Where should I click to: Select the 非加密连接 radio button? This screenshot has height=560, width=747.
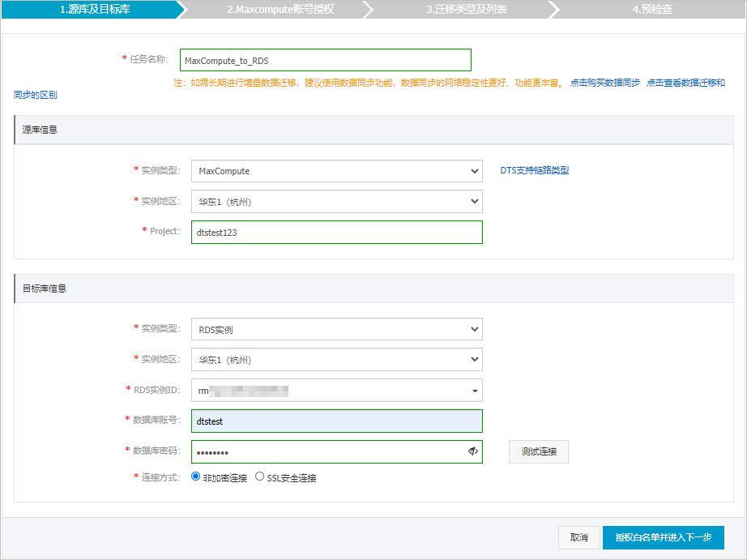(x=195, y=477)
